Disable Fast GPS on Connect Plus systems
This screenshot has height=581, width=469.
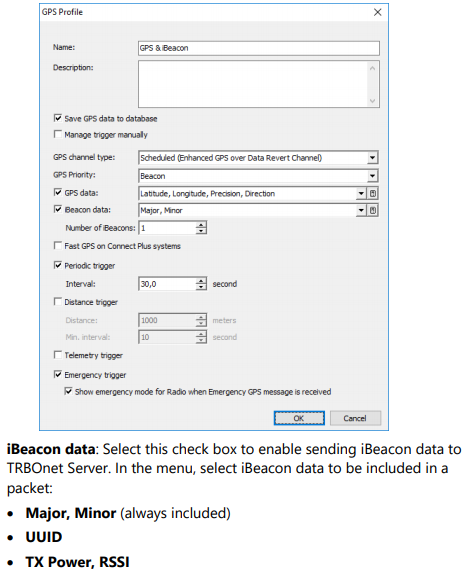58,245
